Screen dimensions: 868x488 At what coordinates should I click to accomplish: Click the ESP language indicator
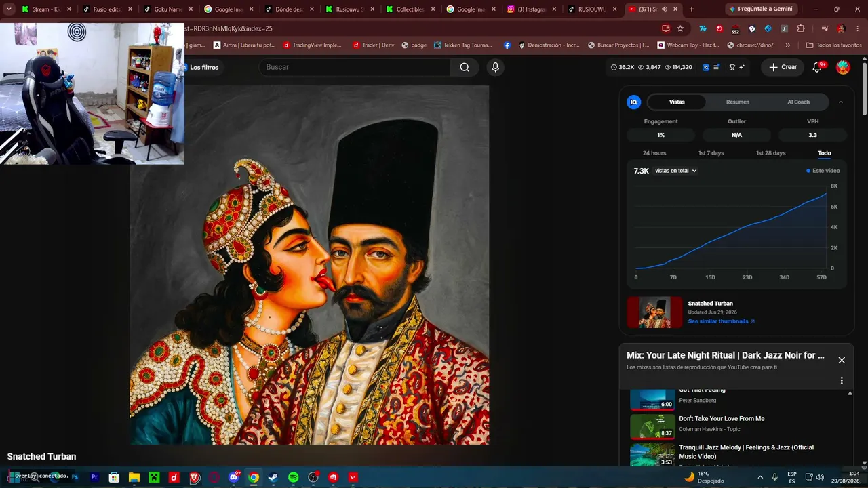click(x=792, y=477)
